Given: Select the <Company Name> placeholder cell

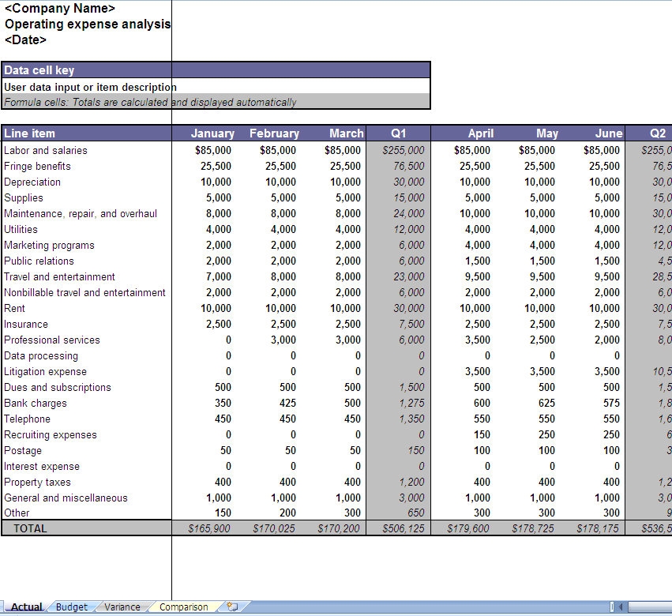Looking at the screenshot, I should click(x=59, y=8).
